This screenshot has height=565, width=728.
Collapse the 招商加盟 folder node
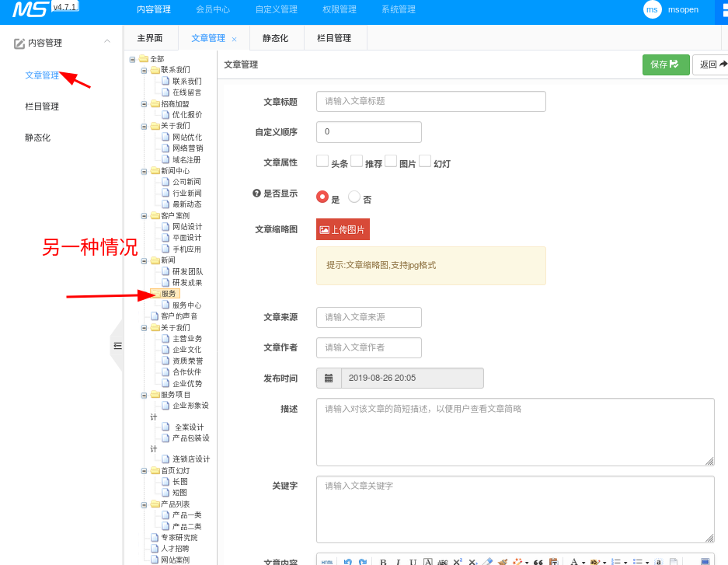(x=144, y=104)
